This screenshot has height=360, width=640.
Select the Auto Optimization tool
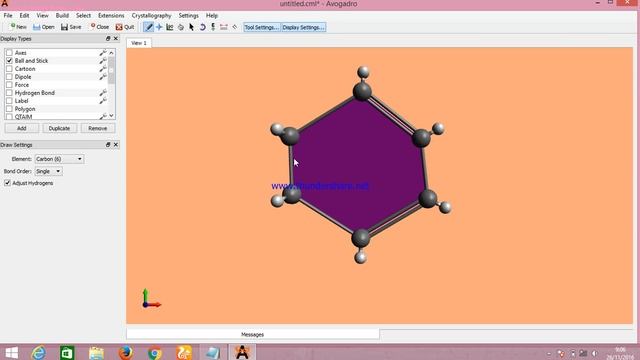click(x=213, y=27)
